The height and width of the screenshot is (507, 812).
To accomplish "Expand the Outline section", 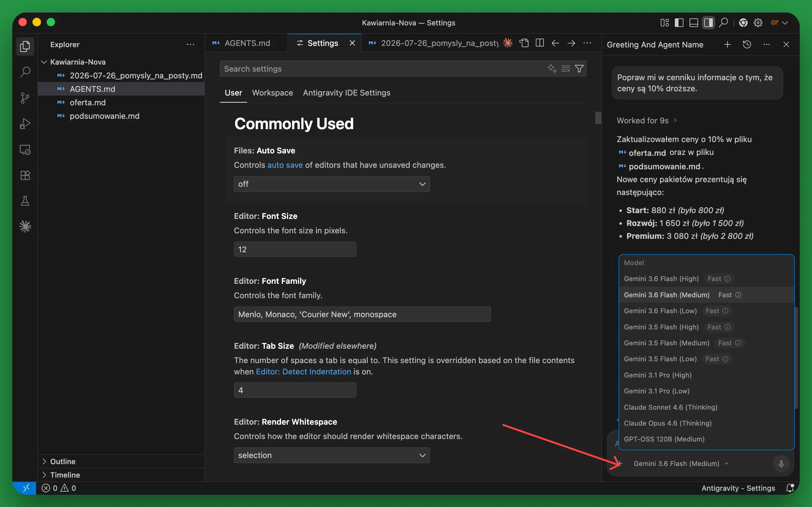I will (44, 461).
